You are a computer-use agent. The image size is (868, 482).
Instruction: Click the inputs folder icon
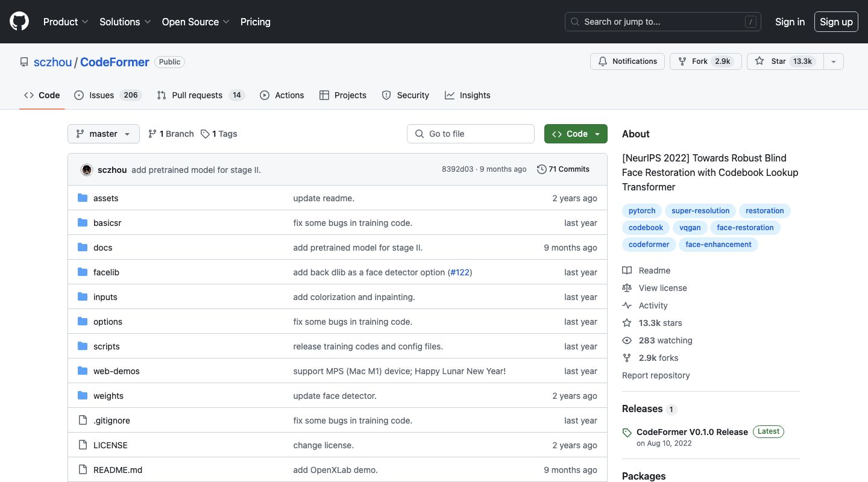click(83, 297)
